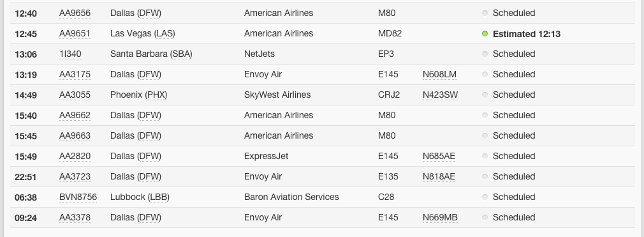
Task: Open the PHX airport code link
Action: (x=156, y=95)
